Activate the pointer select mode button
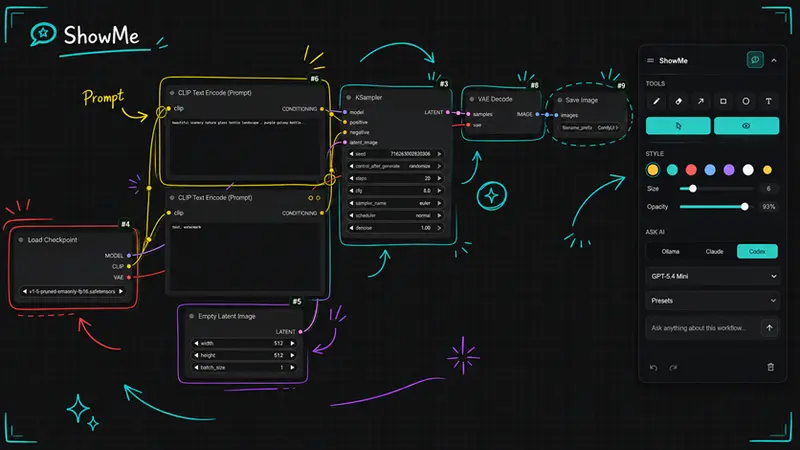800x450 pixels. 678,126
